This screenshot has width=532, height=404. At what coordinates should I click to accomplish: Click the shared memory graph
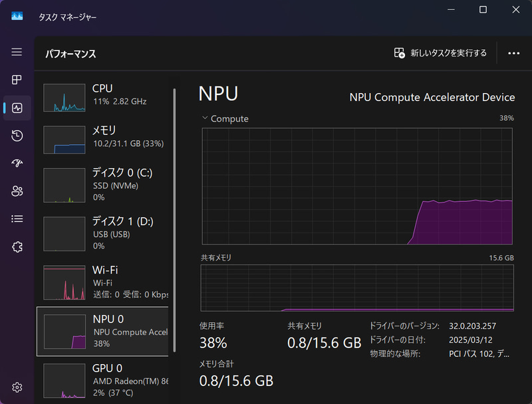click(x=357, y=287)
